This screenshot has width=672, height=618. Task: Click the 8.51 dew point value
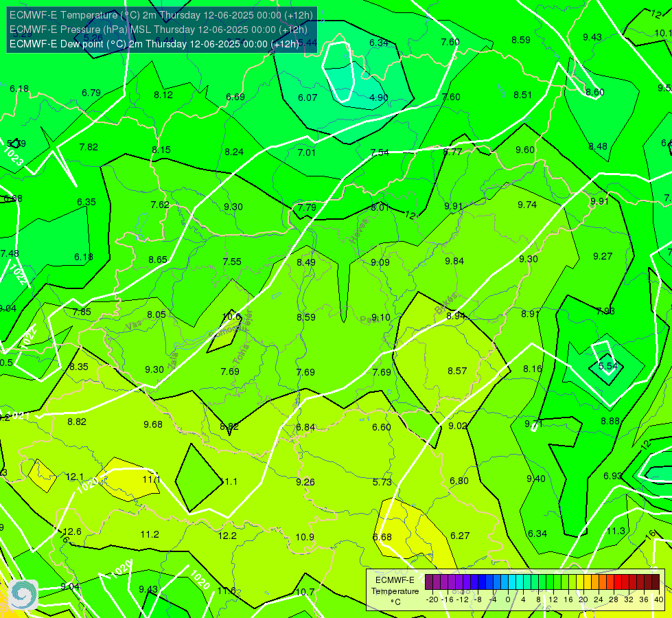click(522, 95)
